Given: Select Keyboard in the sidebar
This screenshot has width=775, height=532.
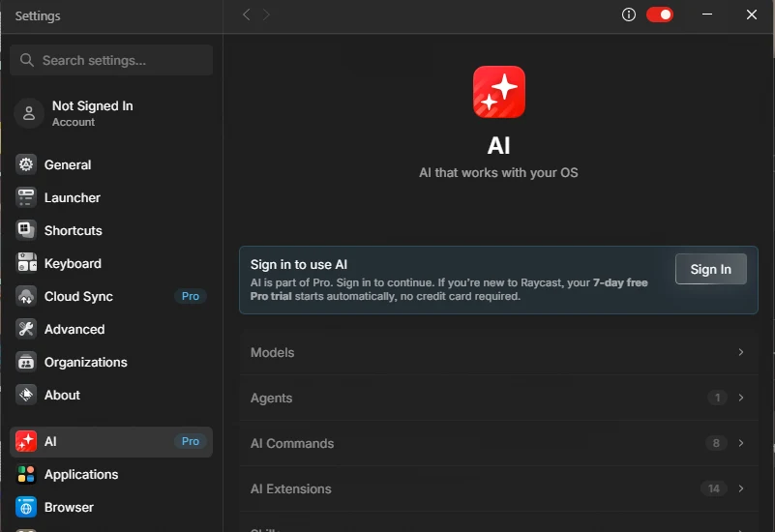Looking at the screenshot, I should point(111,263).
